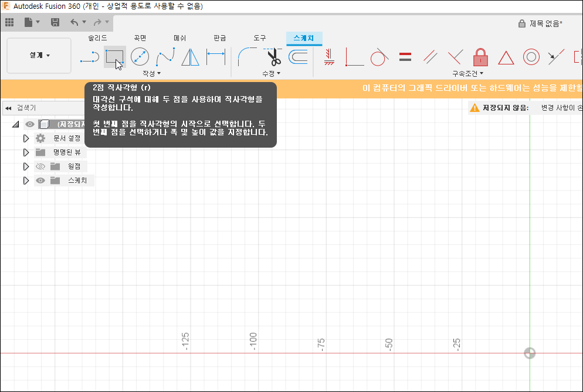Viewport: 583px width, 392px height.
Task: Apply Horizontal/Vertical constraint
Action: pyautogui.click(x=328, y=57)
